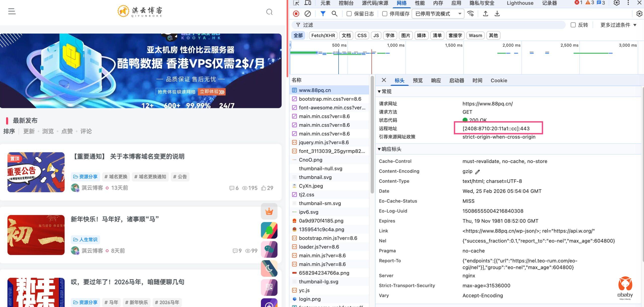
Task: Open the 响应 tab in request details
Action: (436, 81)
